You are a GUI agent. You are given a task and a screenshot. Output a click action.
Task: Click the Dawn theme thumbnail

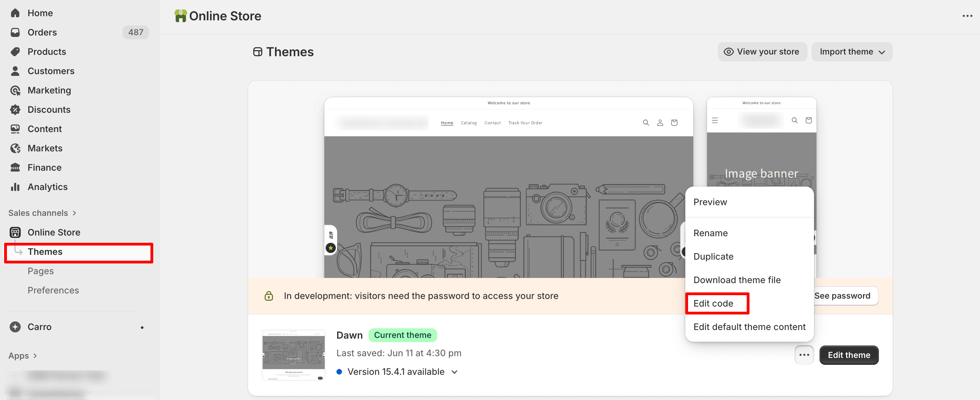tap(293, 355)
